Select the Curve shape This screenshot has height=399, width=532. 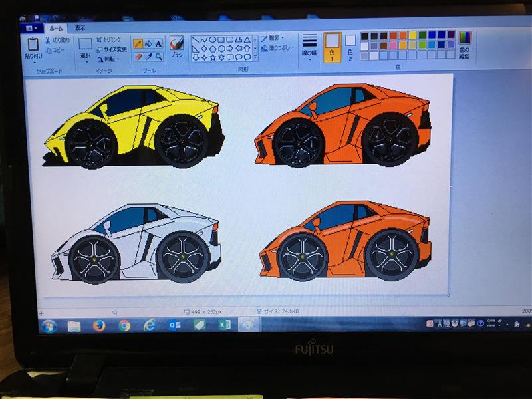coord(203,40)
